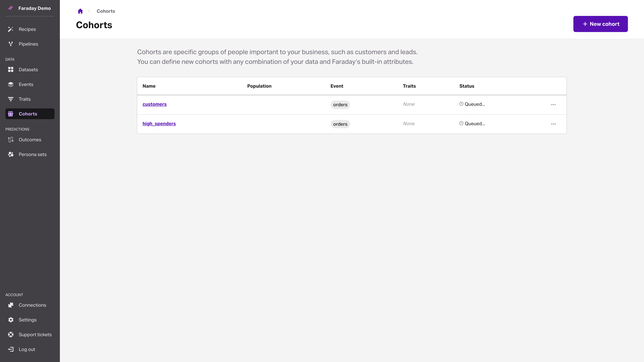Click the Traits filter icon
Image resolution: width=644 pixels, height=362 pixels.
click(x=11, y=99)
